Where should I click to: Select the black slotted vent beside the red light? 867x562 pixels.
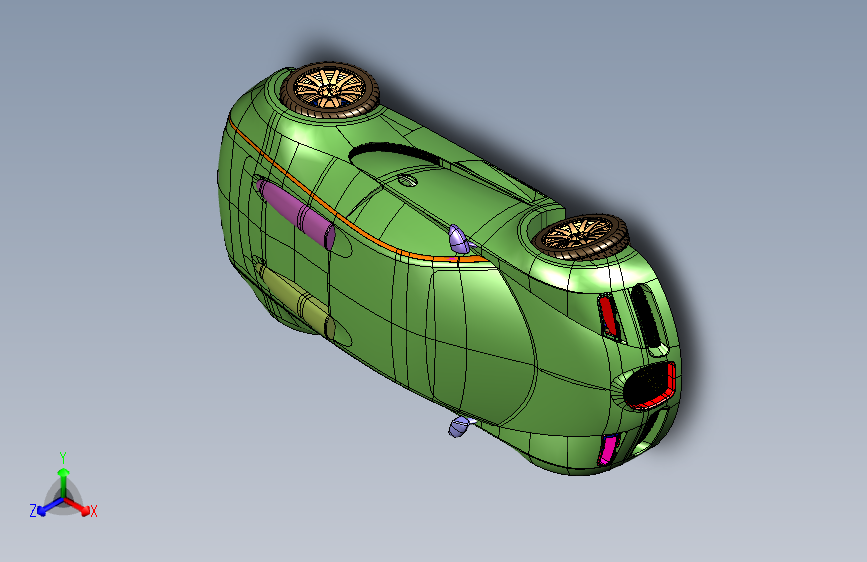pyautogui.click(x=645, y=316)
